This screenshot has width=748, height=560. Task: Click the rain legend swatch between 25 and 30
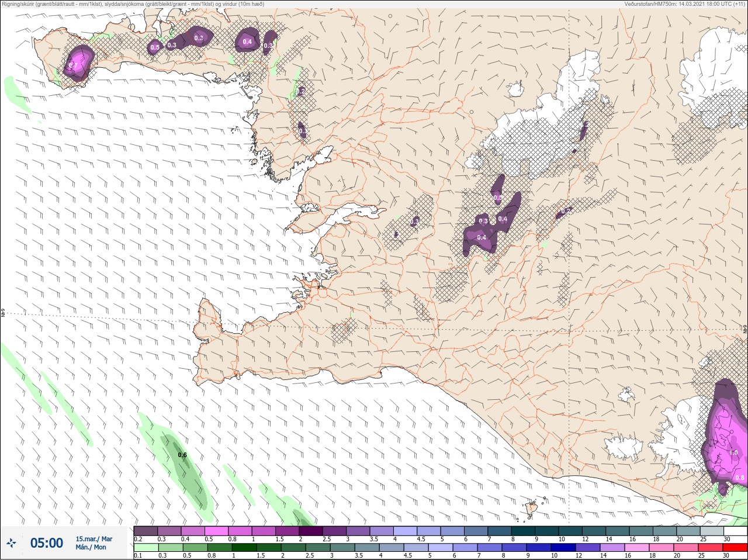click(x=711, y=548)
